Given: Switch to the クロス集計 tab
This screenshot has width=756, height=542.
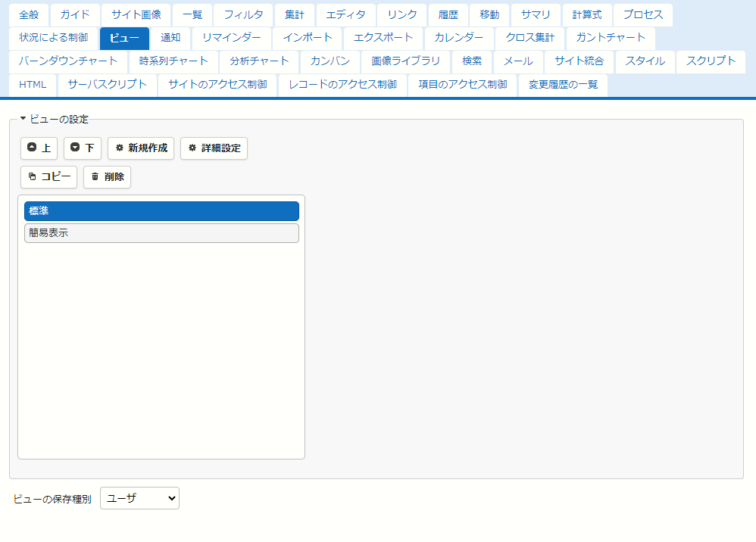Looking at the screenshot, I should click(530, 38).
